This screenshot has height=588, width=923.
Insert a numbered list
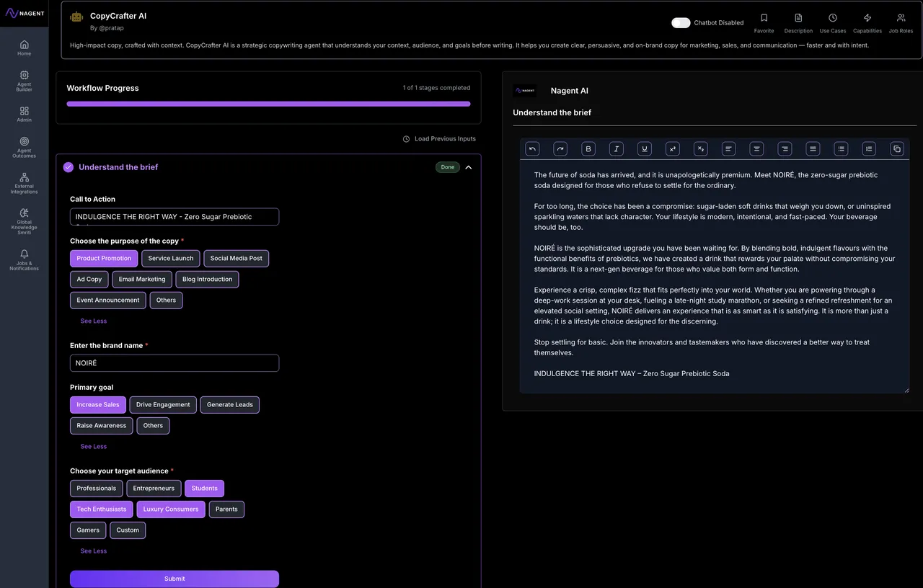869,148
